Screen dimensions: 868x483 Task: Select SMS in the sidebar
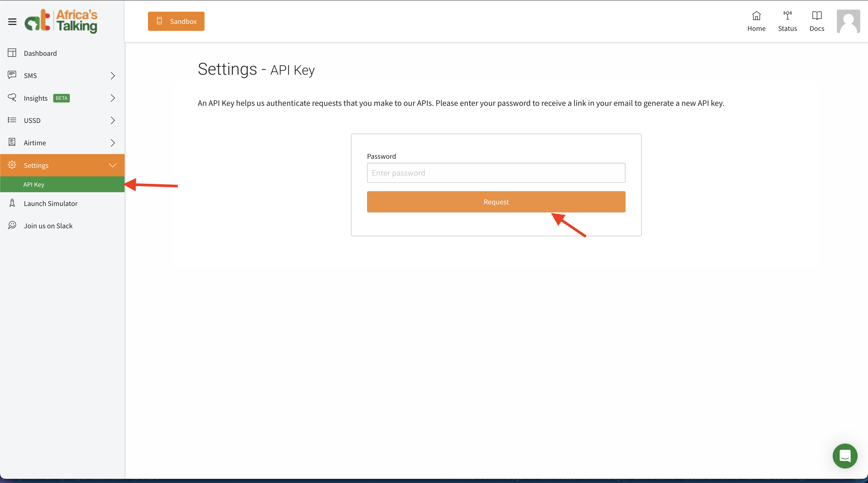[62, 75]
